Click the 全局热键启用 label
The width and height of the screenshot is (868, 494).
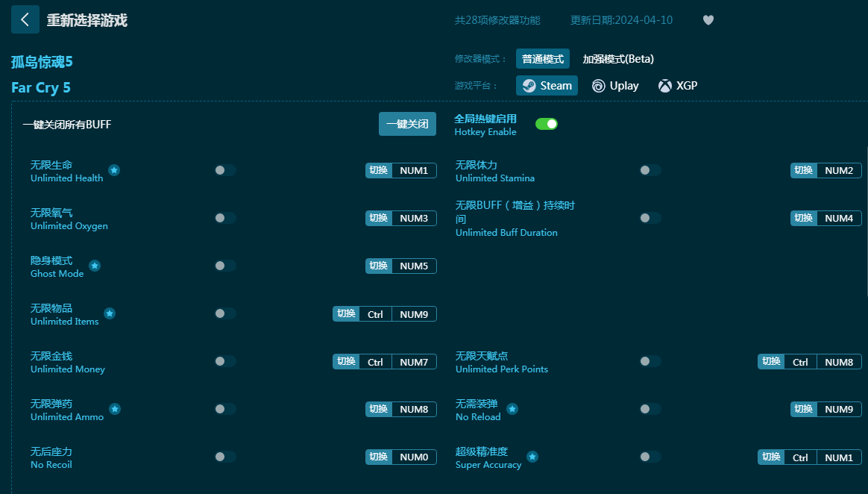485,119
